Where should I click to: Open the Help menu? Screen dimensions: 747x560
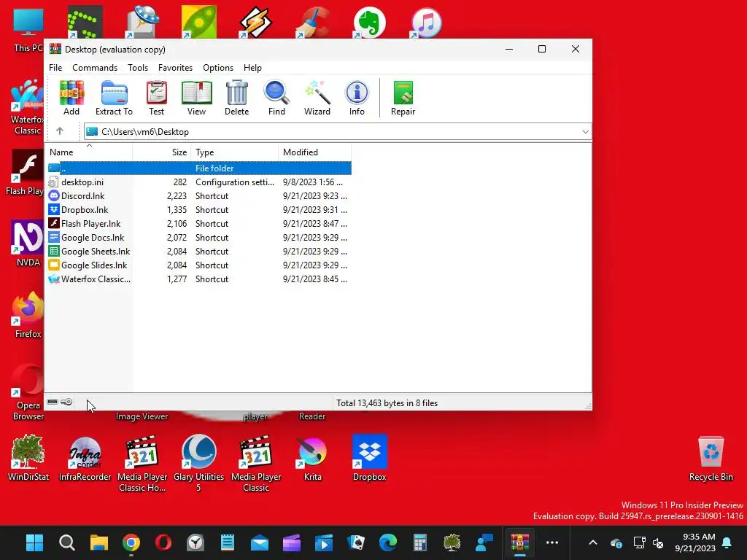click(x=252, y=68)
